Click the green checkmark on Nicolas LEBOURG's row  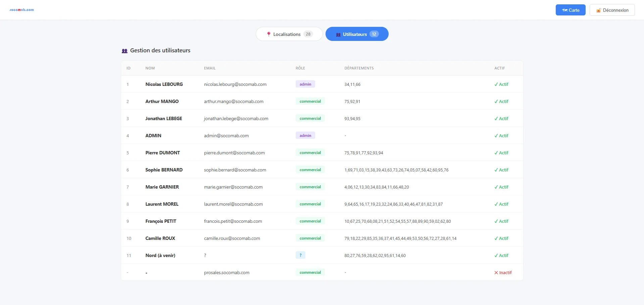click(496, 84)
